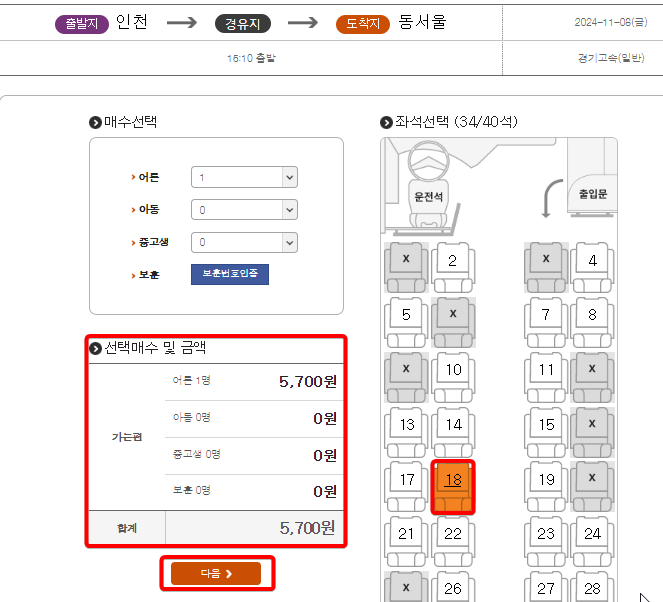This screenshot has height=602, width=663.
Task: Select seat number 4
Action: [x=592, y=268]
